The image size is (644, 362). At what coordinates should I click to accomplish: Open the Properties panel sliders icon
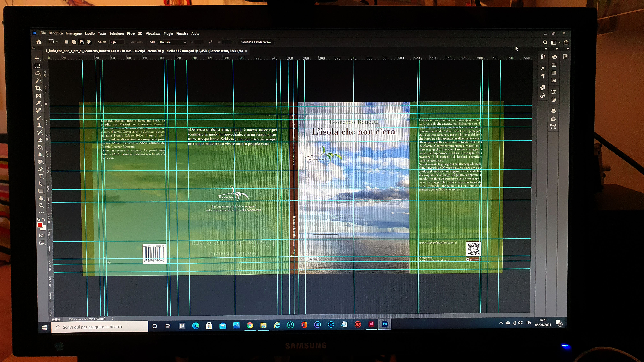point(553,92)
